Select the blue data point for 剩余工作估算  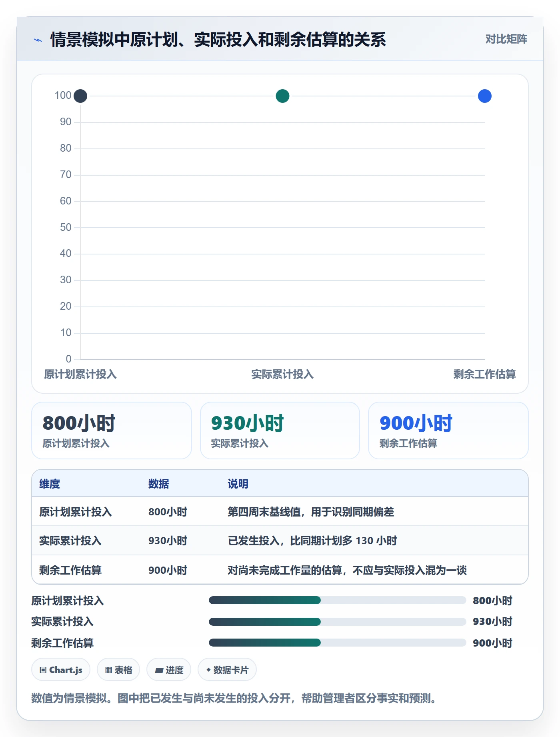[484, 96]
